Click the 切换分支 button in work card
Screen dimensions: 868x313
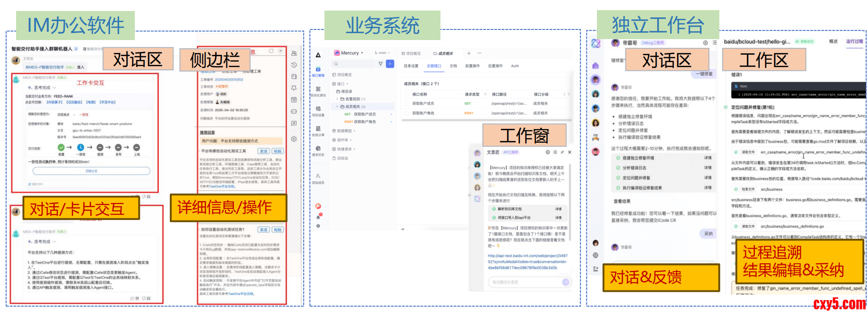click(x=91, y=171)
